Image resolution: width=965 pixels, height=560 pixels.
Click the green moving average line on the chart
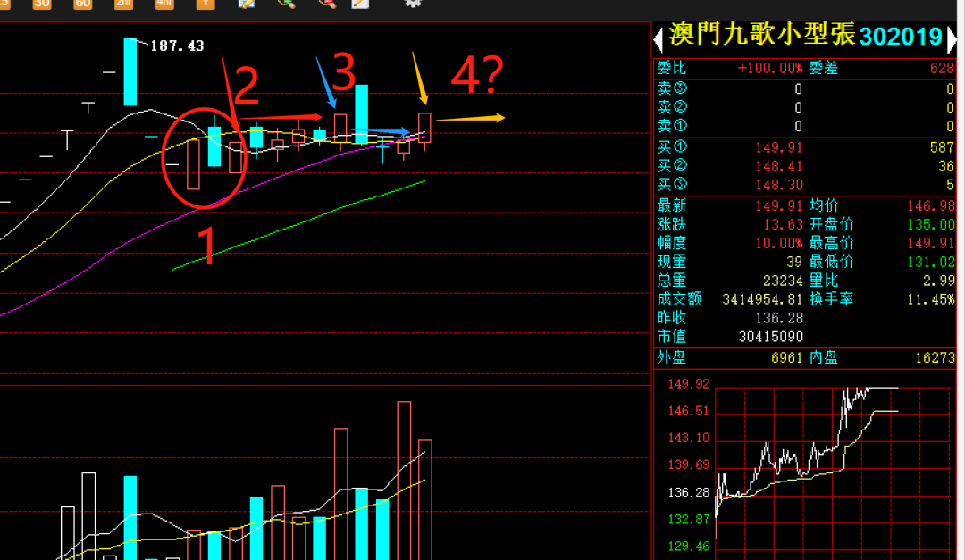298,225
